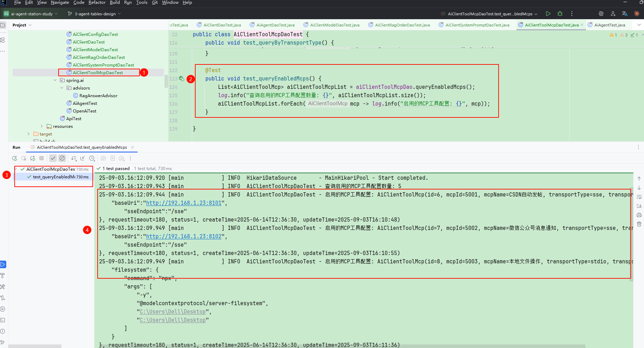Select AiClientRagOrderDaoTest in project tree
644x348 pixels.
[x=99, y=57]
